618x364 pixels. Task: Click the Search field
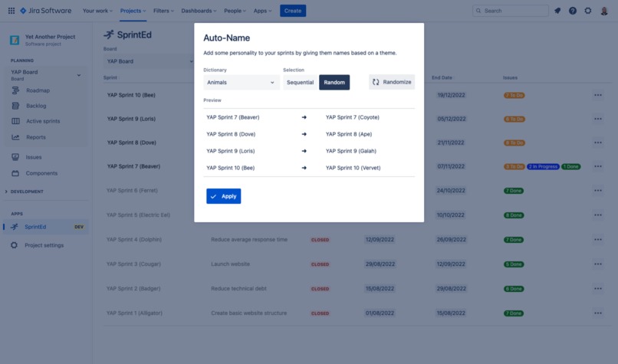pyautogui.click(x=511, y=11)
